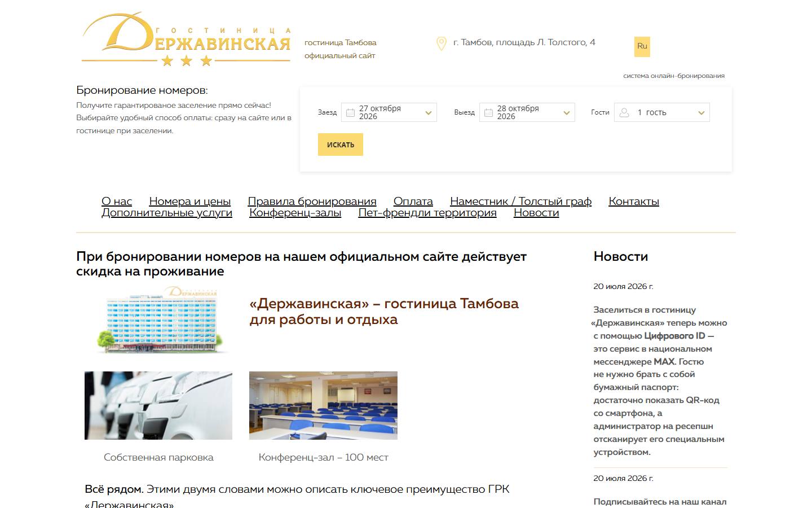Expand the guests count dropdown

click(662, 112)
